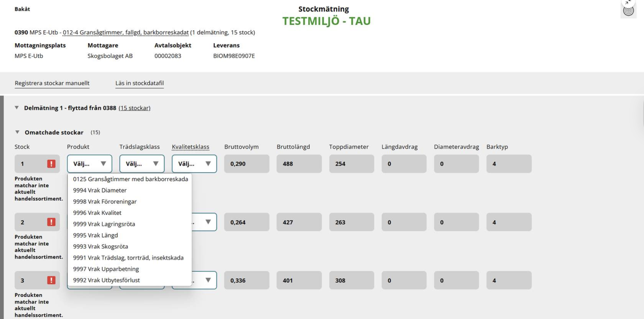Screen dimensions: 644x319
Task: Click the Avtalsobjekt value 00002083
Action: [168, 56]
